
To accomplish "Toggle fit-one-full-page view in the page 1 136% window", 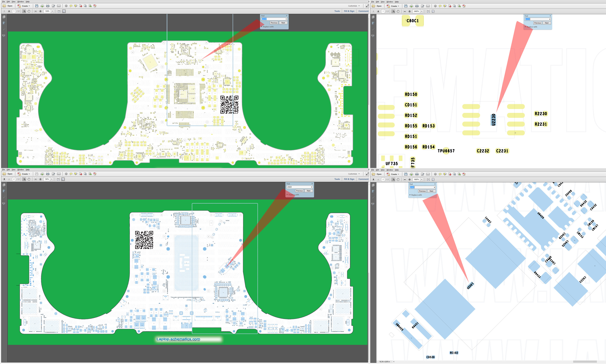I will coord(64,11).
